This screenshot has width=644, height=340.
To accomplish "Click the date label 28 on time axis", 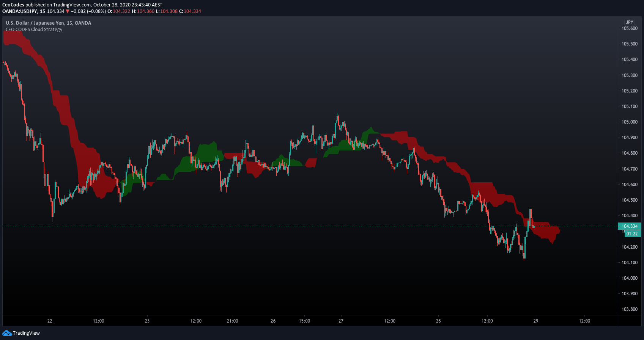I will (x=438, y=321).
